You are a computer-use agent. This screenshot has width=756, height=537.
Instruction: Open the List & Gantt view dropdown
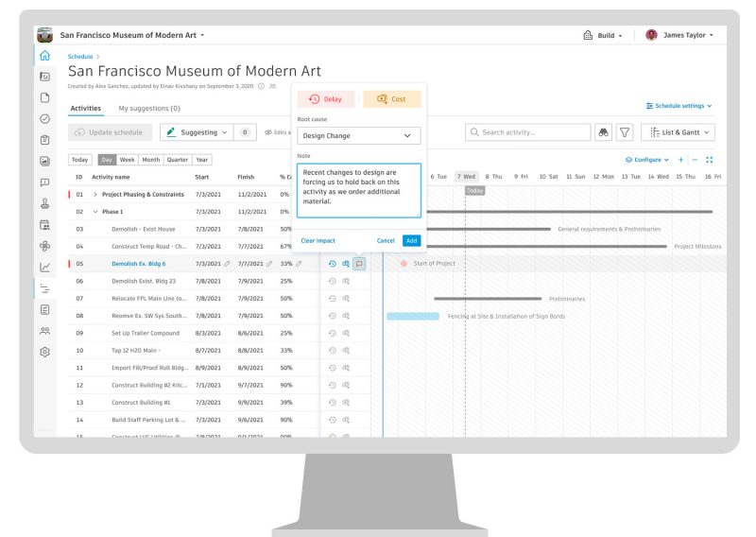click(678, 132)
